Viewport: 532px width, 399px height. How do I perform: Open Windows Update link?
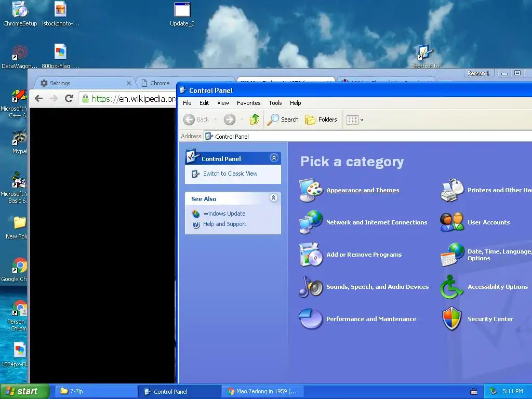(224, 214)
